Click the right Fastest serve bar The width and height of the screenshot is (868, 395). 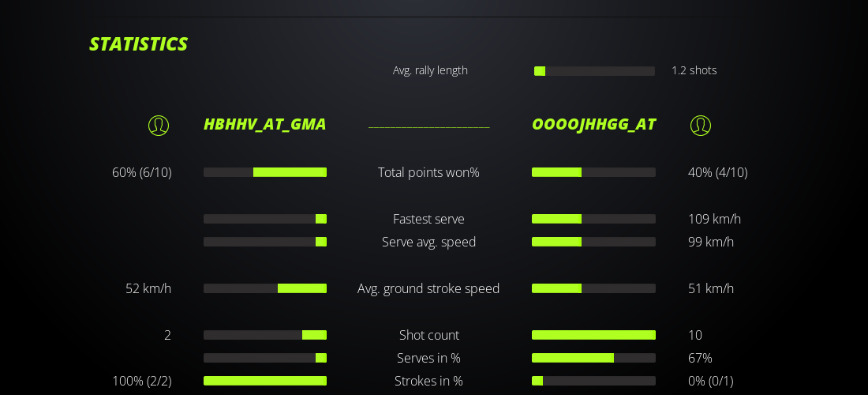pyautogui.click(x=593, y=219)
